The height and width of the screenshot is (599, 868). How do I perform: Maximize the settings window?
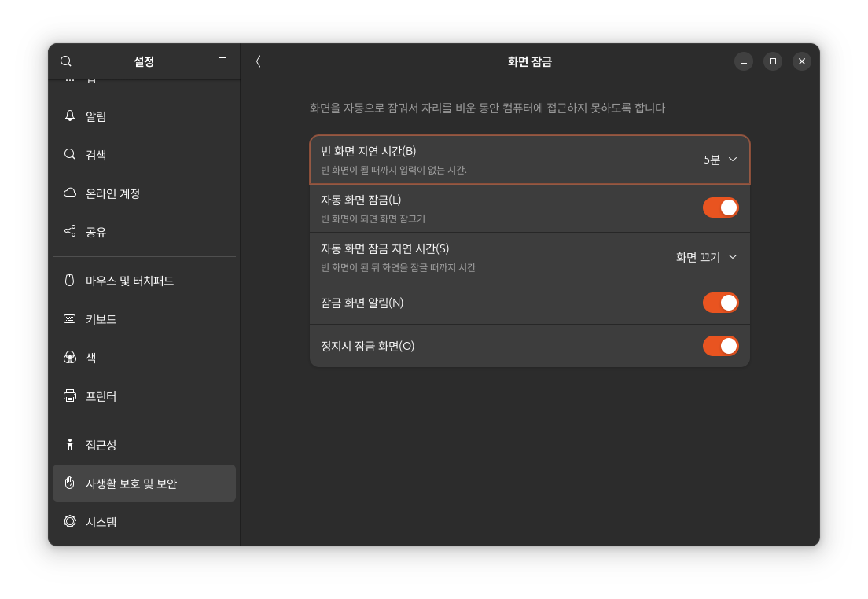click(773, 61)
